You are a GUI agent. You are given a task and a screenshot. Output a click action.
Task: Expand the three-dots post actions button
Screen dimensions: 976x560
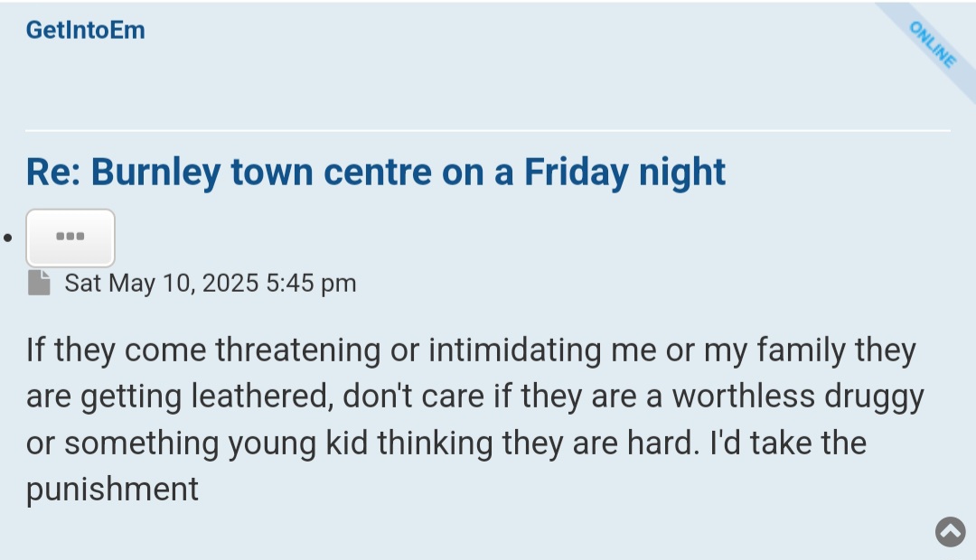pos(70,238)
